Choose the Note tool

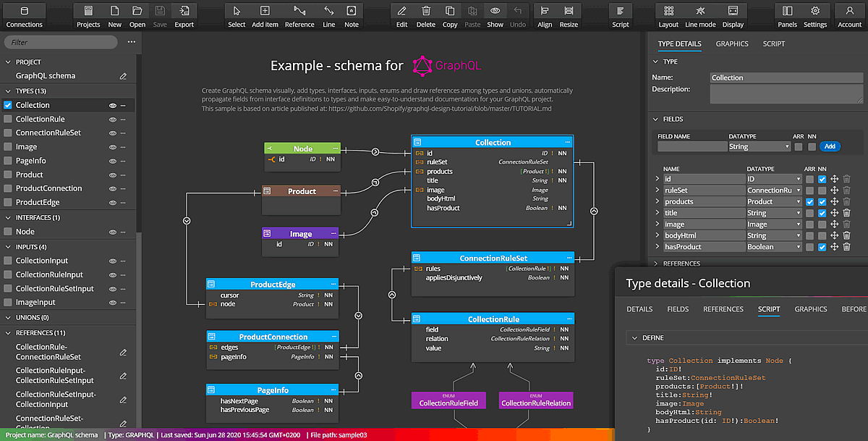352,17
